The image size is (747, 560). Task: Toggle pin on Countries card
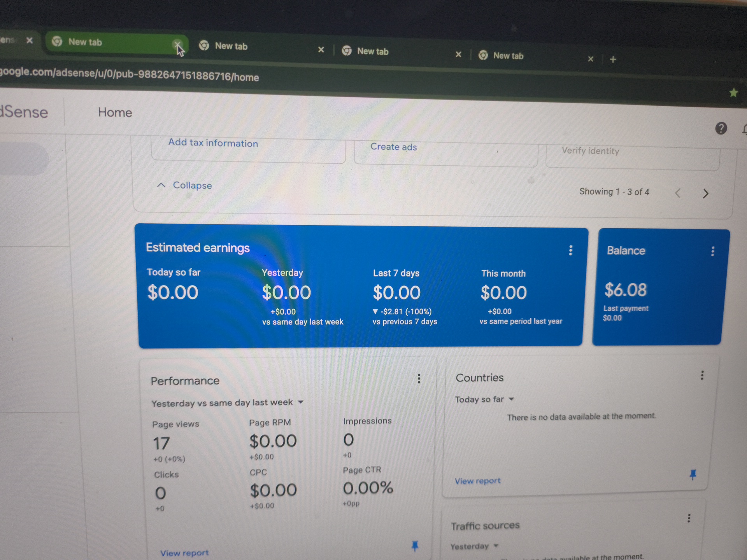(693, 474)
